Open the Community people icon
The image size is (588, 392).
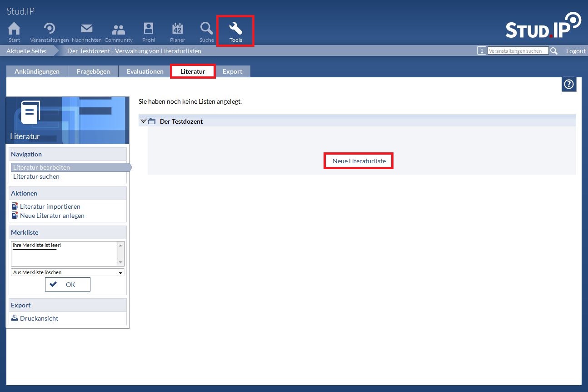(119, 30)
